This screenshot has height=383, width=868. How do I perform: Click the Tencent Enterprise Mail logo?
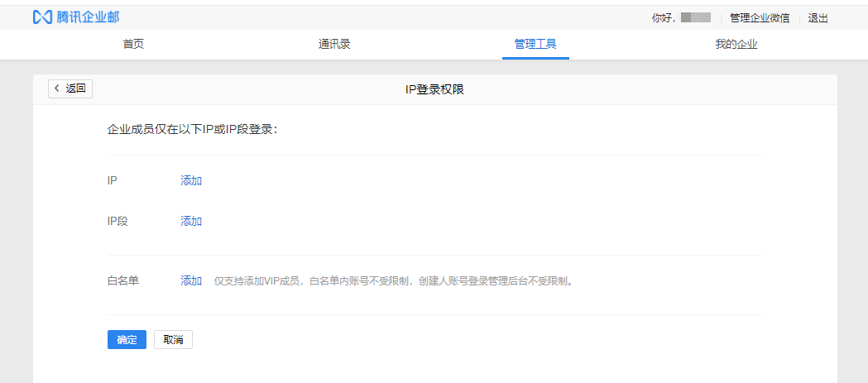pos(75,17)
